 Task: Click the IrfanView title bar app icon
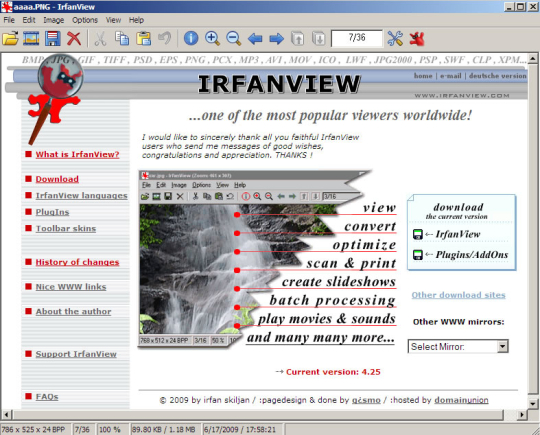coord(7,7)
